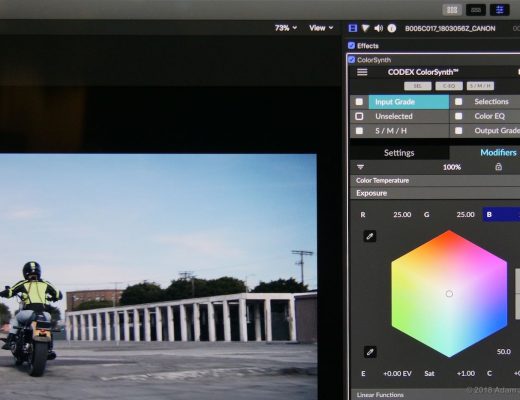Switch to the Settings tab

[x=399, y=153]
